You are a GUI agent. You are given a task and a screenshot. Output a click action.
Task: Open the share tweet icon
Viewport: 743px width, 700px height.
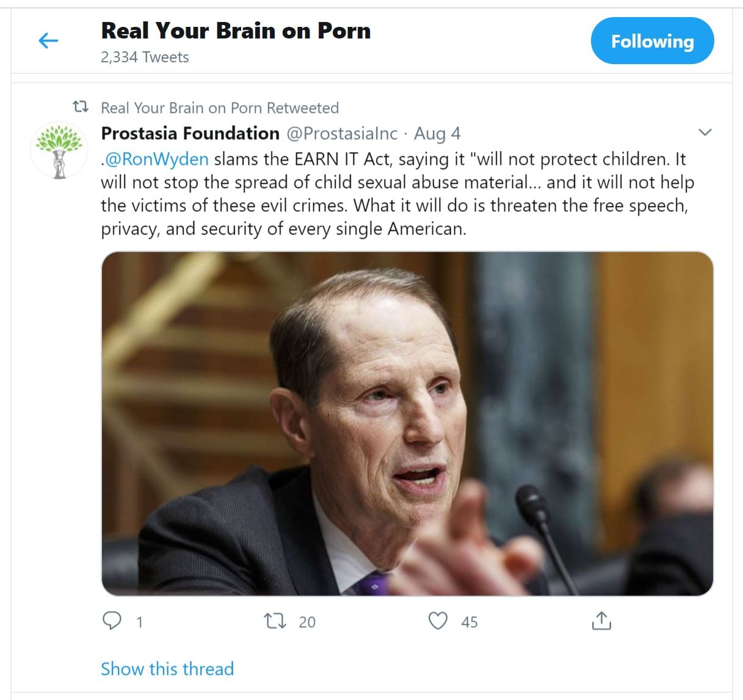(601, 621)
